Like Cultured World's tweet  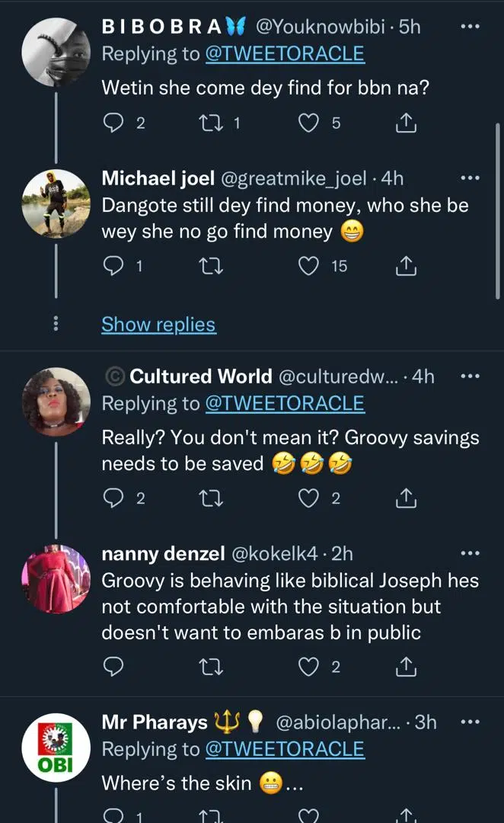click(x=308, y=498)
